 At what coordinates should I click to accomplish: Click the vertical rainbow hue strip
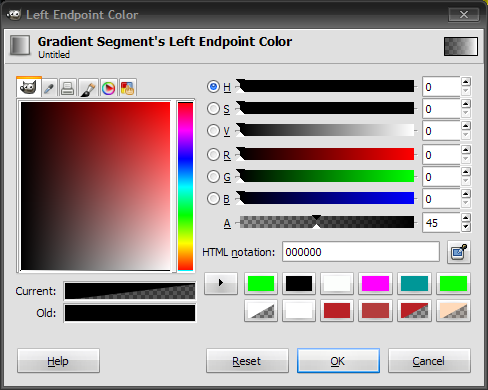(185, 186)
